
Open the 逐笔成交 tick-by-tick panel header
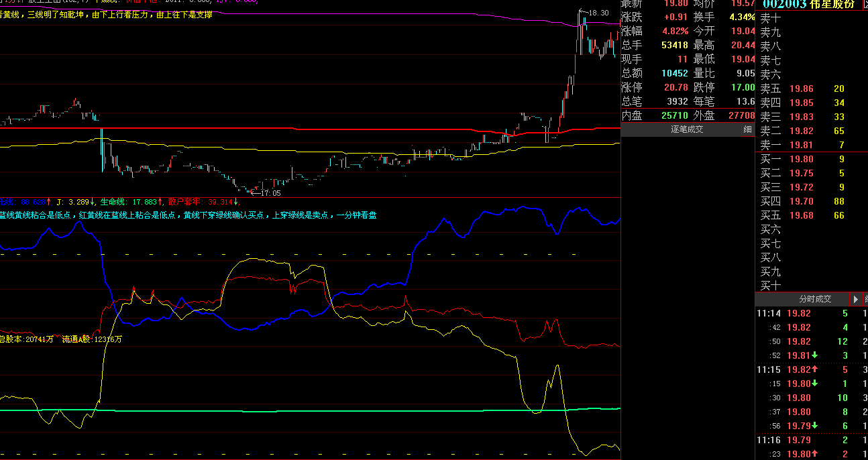coord(687,129)
